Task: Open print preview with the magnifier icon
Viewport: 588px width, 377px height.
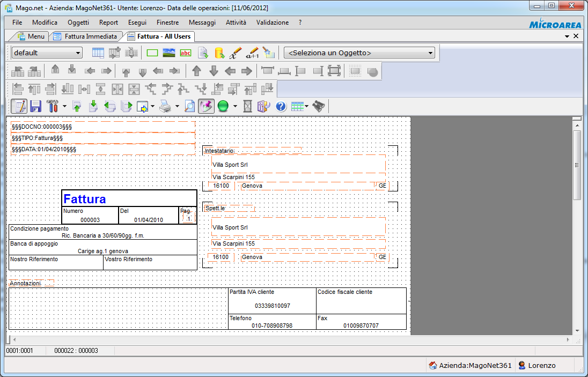Action: (190, 106)
